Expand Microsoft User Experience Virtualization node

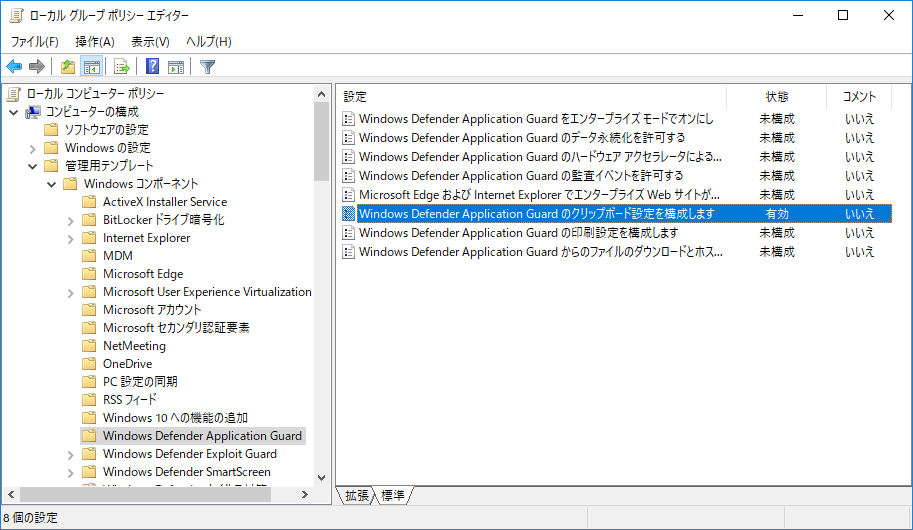70,293
